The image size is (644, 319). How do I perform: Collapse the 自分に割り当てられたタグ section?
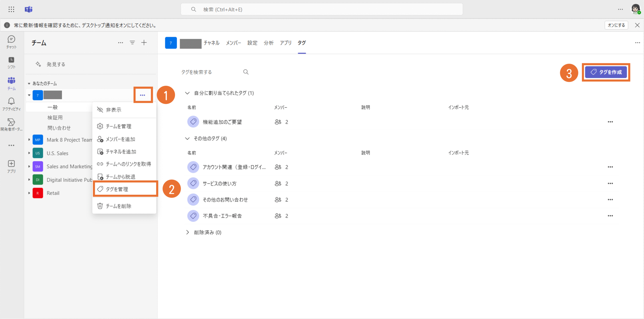coord(187,93)
